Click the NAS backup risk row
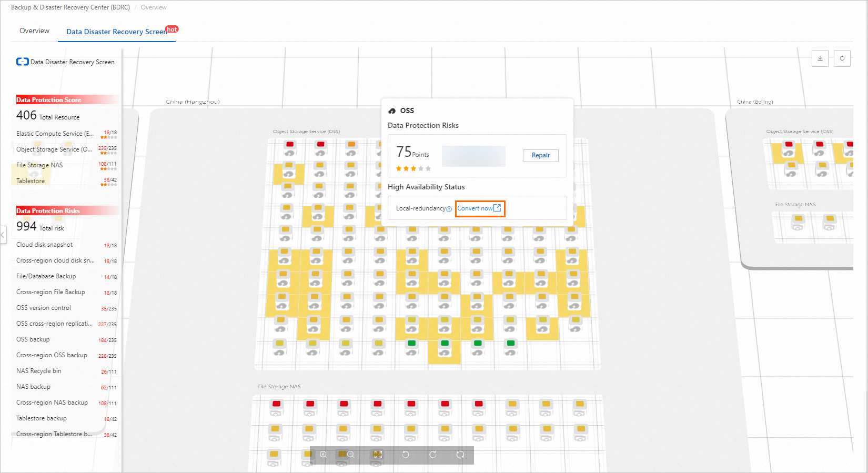Viewport: 868px width, 473px height. click(x=66, y=387)
